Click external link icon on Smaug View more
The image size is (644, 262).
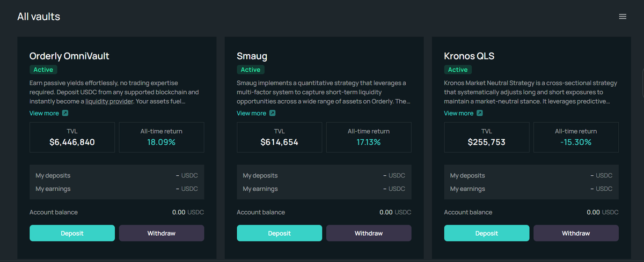tap(272, 113)
